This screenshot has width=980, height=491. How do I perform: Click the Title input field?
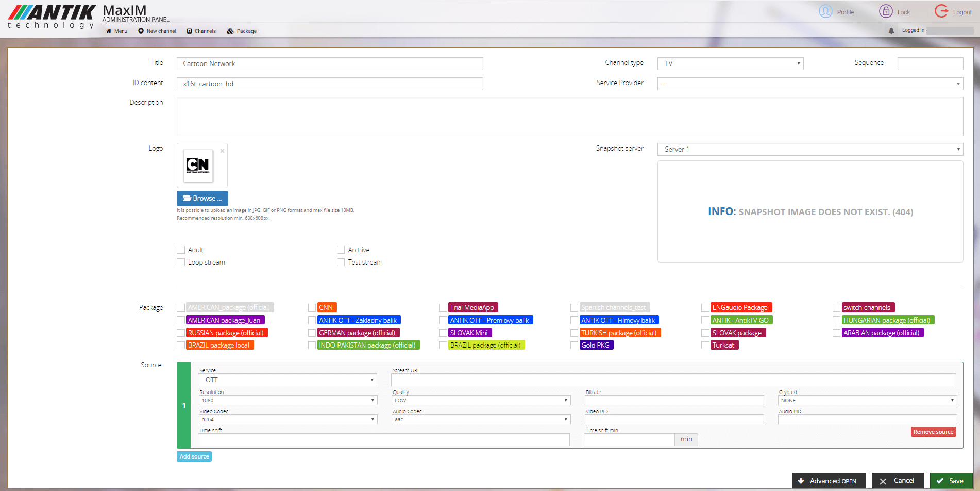coord(330,63)
